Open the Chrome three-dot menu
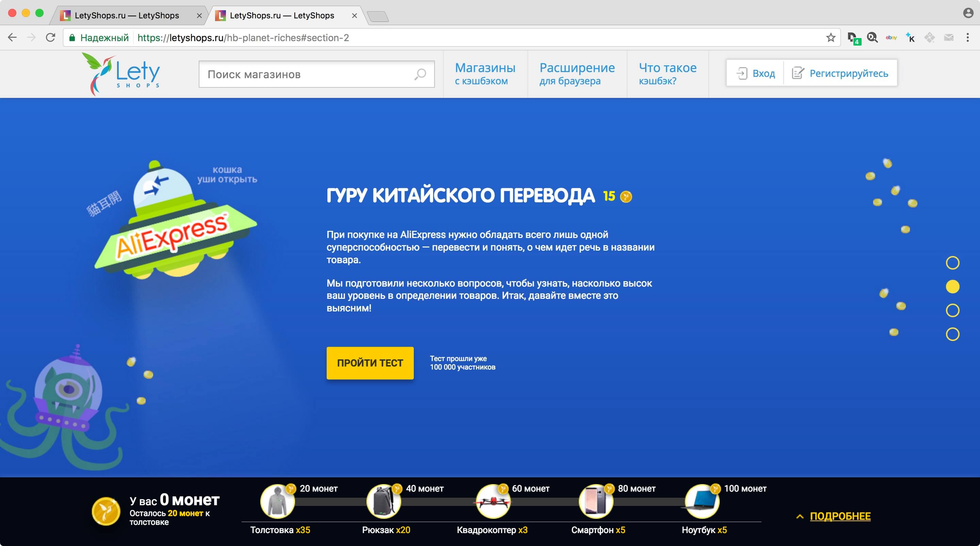The width and height of the screenshot is (980, 546). (x=967, y=37)
